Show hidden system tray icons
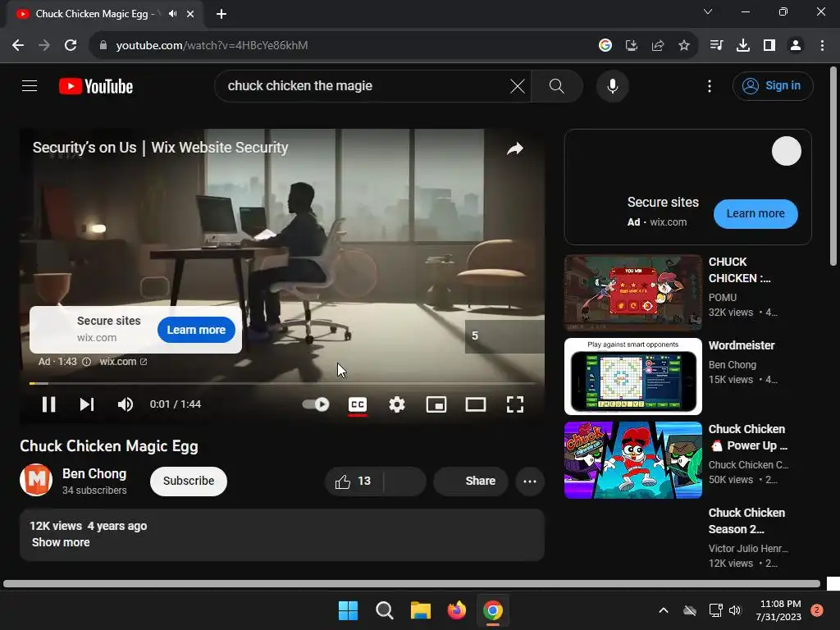This screenshot has height=630, width=840. click(x=663, y=610)
